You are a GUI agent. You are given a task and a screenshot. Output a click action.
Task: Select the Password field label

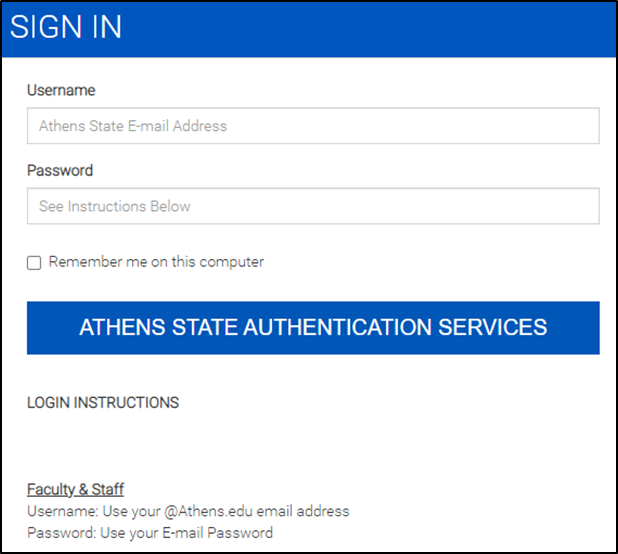(60, 170)
